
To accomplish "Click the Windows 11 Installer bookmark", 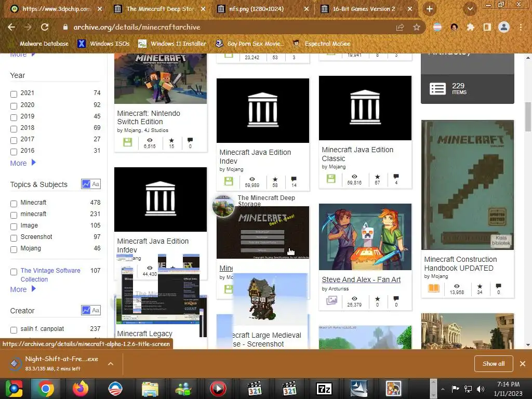I will [x=172, y=44].
